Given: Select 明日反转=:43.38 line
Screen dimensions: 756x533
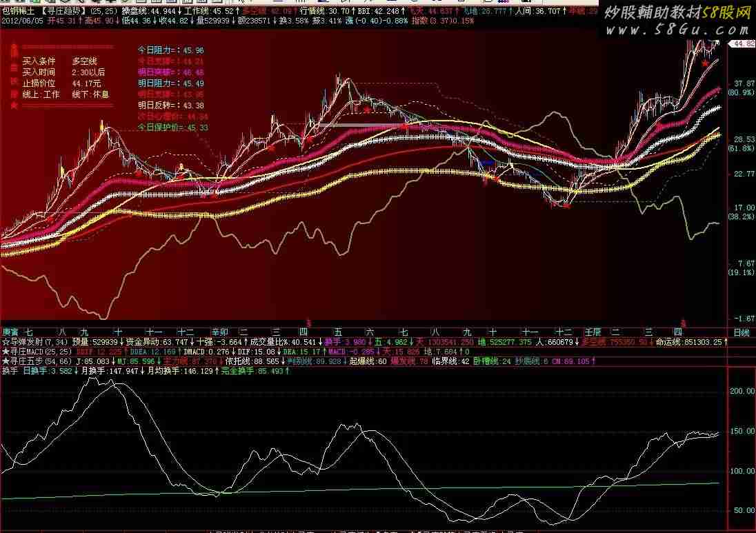Looking at the screenshot, I should (x=170, y=105).
